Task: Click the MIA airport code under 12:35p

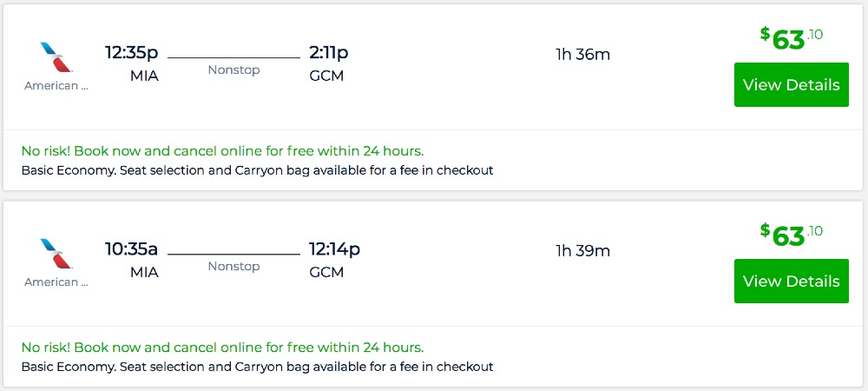Action: pyautogui.click(x=144, y=76)
